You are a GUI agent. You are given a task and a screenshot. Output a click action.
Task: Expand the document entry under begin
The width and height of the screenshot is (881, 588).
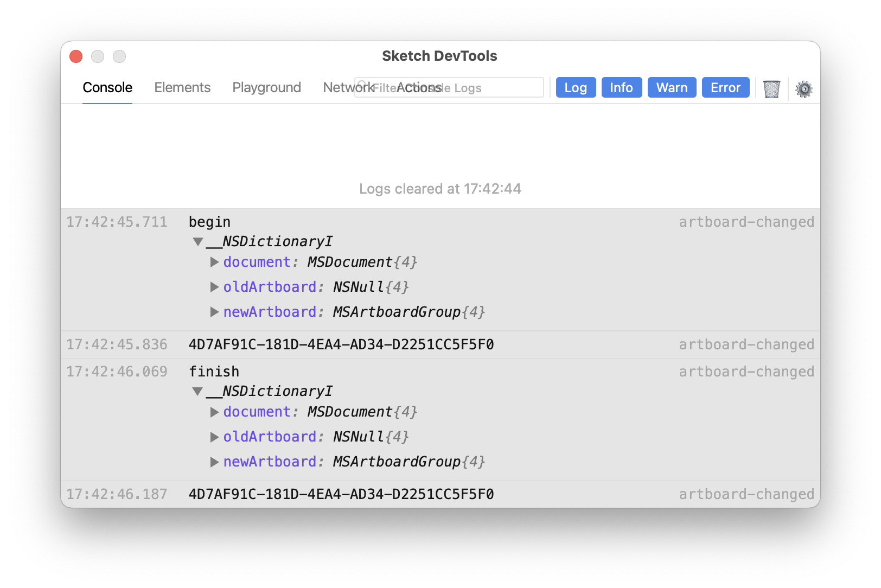[x=215, y=262]
